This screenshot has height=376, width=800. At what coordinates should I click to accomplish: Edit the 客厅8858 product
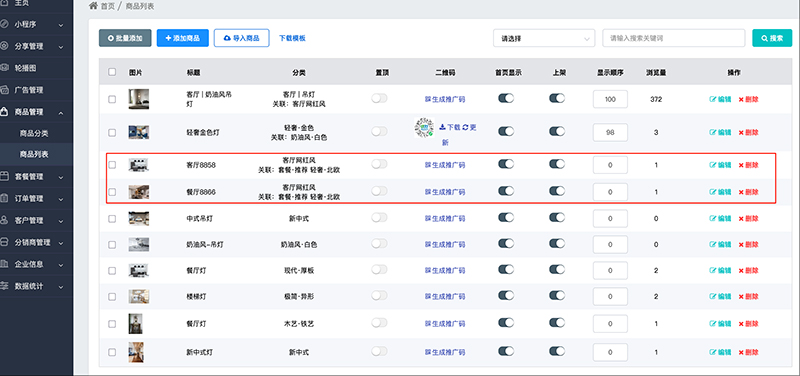720,165
